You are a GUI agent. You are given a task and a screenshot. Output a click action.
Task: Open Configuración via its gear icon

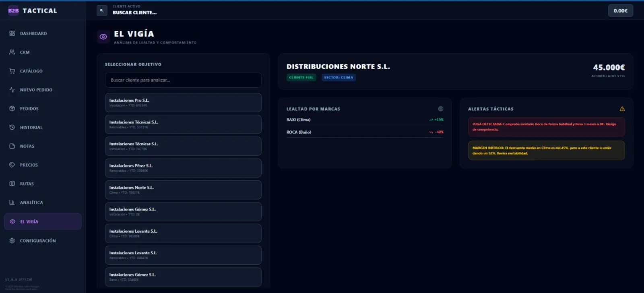coord(12,241)
